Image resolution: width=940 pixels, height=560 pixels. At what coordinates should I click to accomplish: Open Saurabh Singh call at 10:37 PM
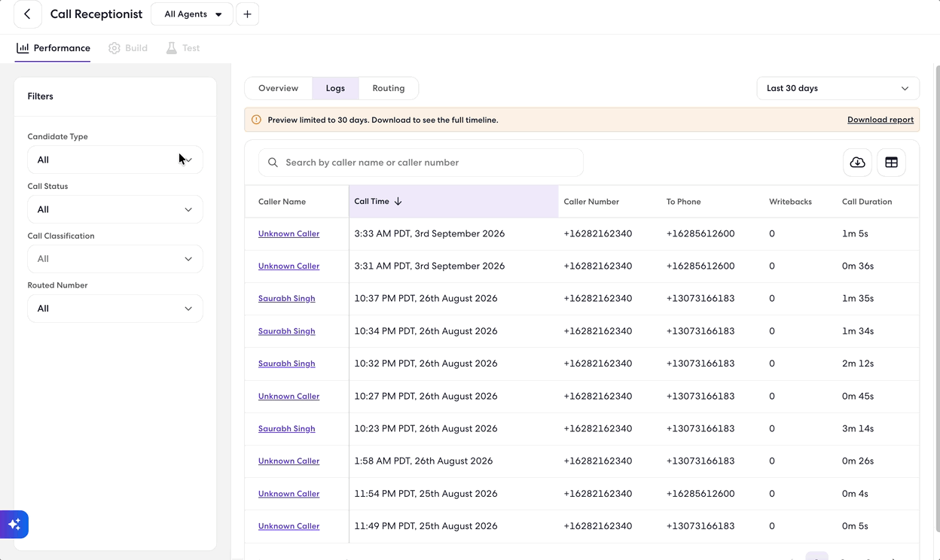click(286, 299)
